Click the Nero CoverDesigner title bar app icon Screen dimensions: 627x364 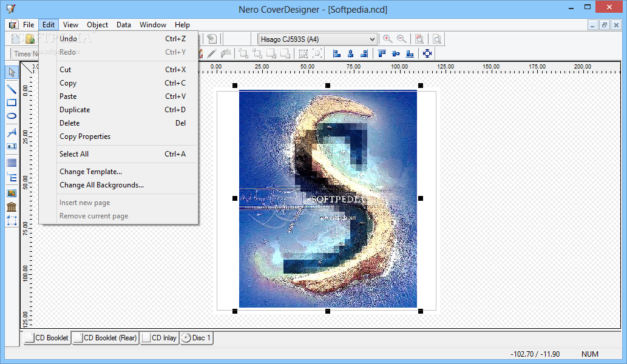click(11, 8)
